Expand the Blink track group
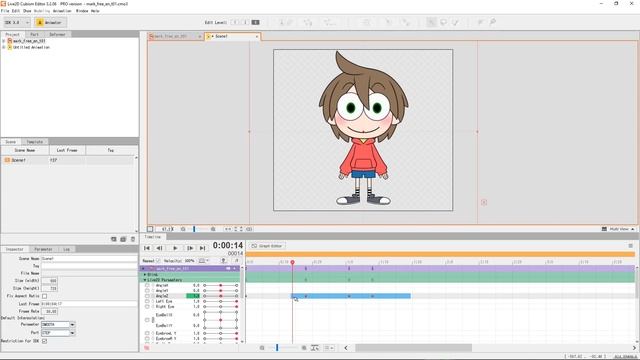Image resolution: width=640 pixels, height=360 pixels. (x=144, y=275)
